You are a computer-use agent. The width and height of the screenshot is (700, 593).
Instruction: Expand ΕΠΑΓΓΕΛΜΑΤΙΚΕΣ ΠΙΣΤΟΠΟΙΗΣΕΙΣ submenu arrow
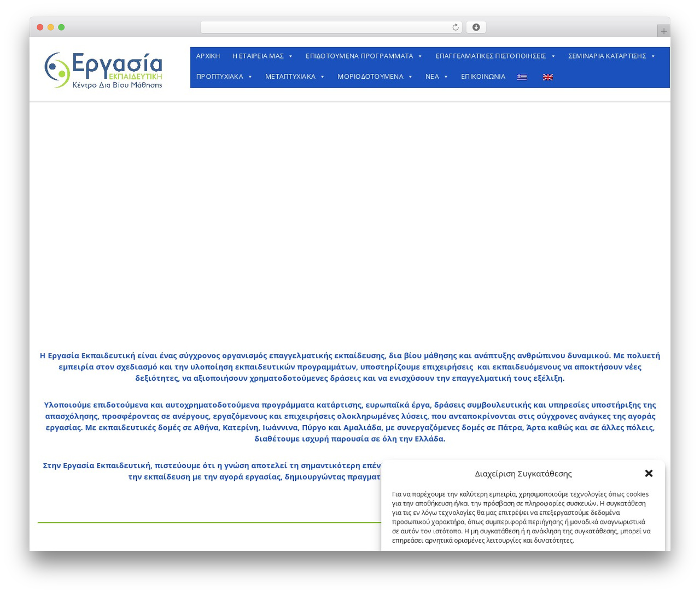point(553,56)
